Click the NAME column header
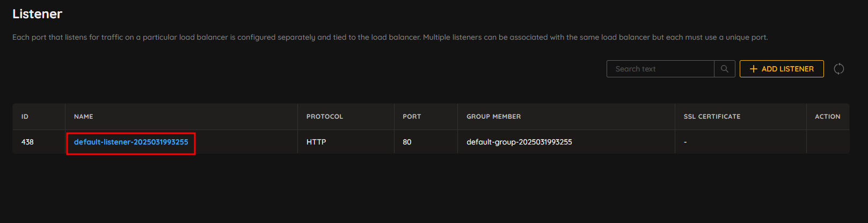 tap(84, 117)
